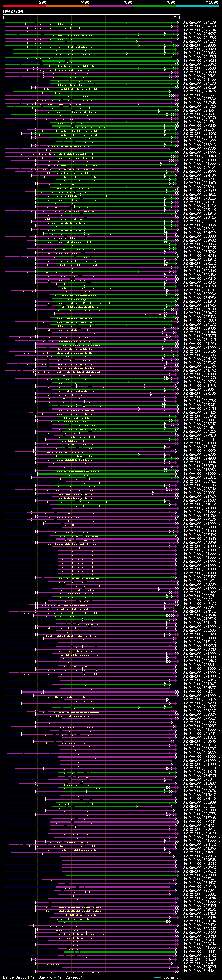Image resolution: width=222 pixels, height=980 pixels.
Task: Select the UniRef100_Q43687 label
Action: coord(199,114)
